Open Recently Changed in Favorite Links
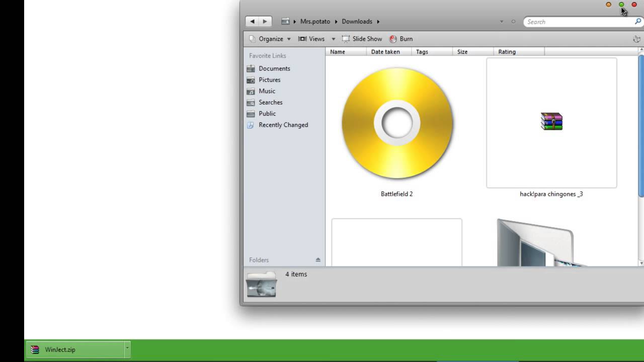This screenshot has height=362, width=644. pos(283,125)
